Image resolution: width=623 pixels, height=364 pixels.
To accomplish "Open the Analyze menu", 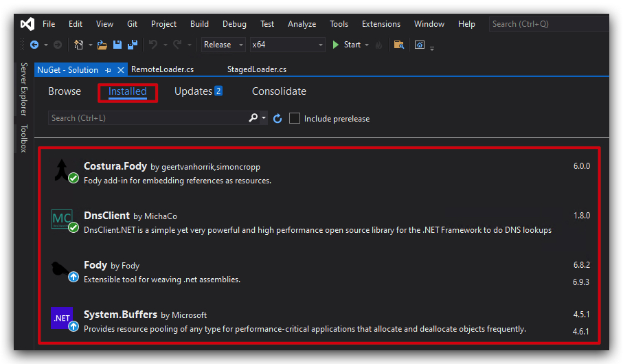I will (x=302, y=24).
